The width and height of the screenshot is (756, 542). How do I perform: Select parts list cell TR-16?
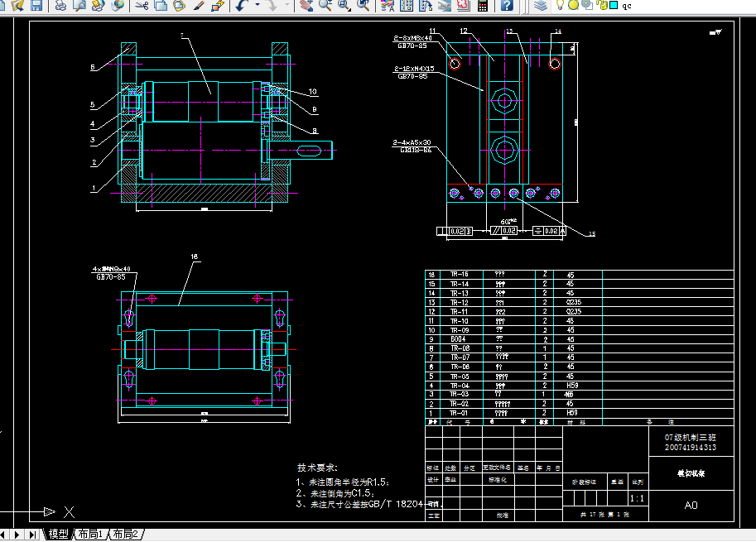pyautogui.click(x=459, y=274)
